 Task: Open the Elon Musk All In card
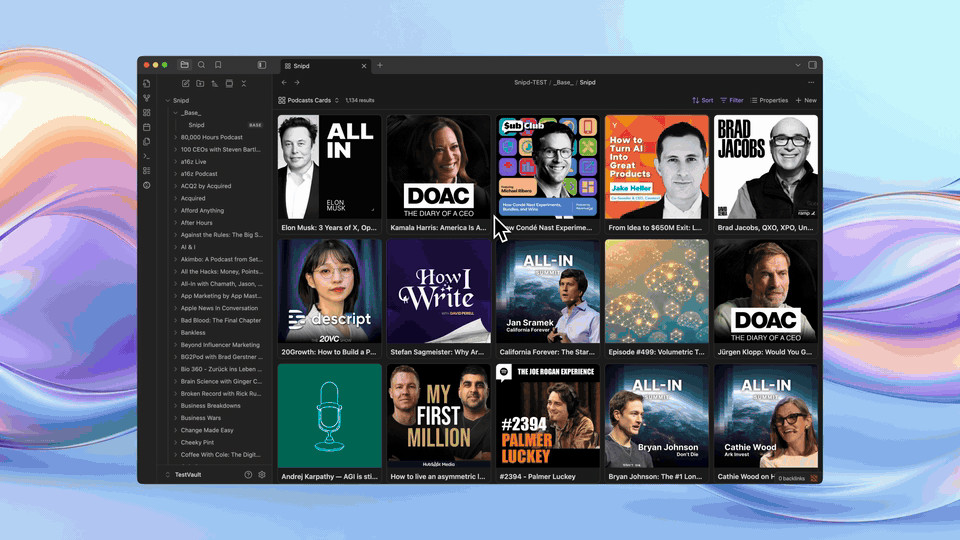(329, 174)
